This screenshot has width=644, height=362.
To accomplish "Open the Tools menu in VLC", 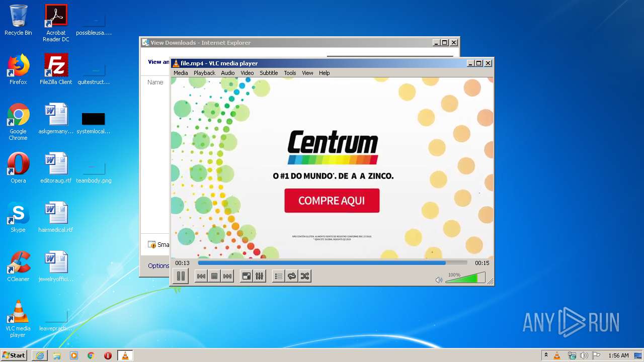I will tap(290, 73).
